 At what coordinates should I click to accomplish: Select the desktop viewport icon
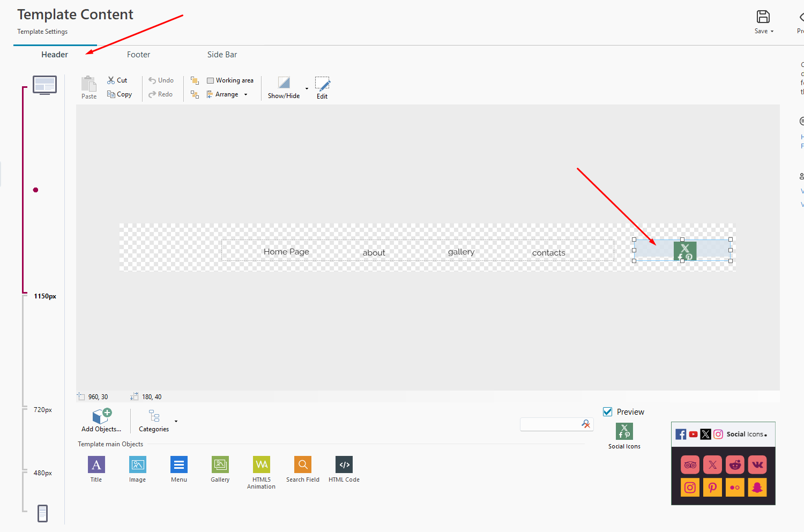(44, 85)
